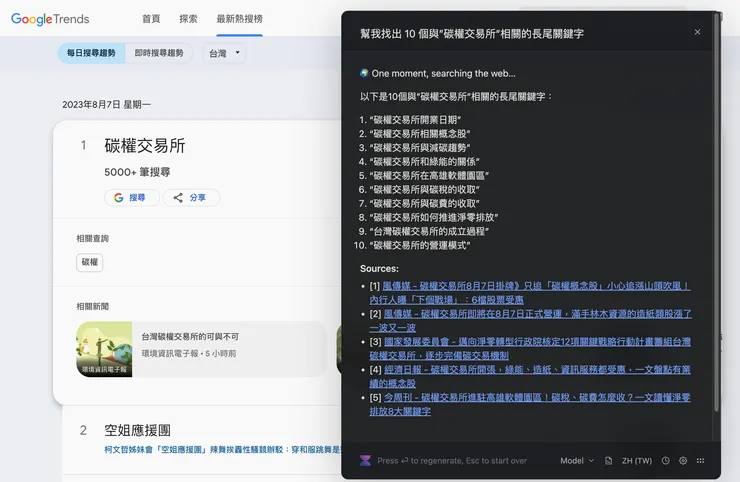Open the 探索 tab
The height and width of the screenshot is (482, 740).
tap(188, 19)
